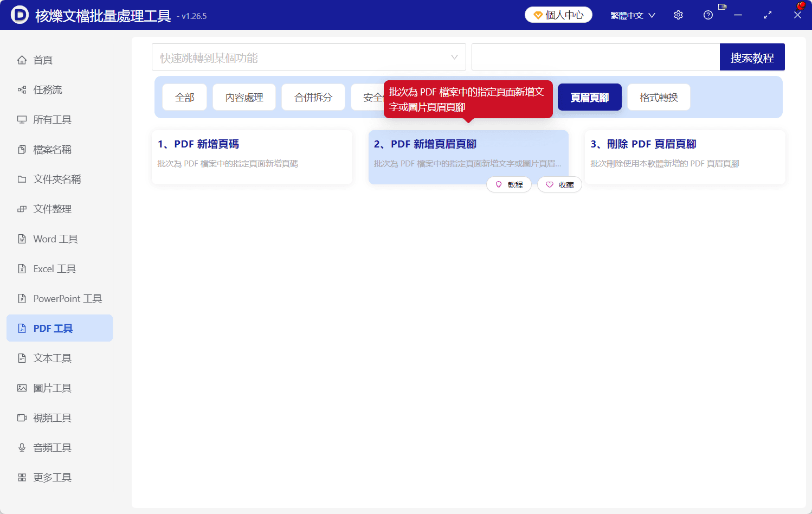Click the heart icon on 收藏 button
The height and width of the screenshot is (514, 812).
coord(550,185)
